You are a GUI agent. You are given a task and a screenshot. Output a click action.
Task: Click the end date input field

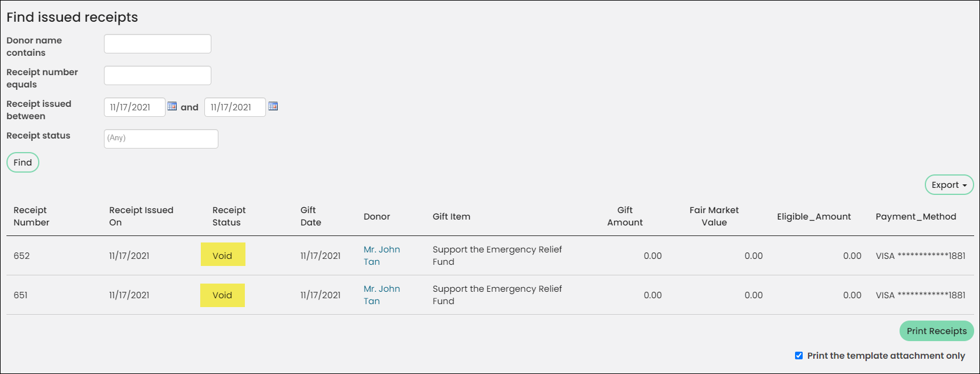(x=235, y=107)
